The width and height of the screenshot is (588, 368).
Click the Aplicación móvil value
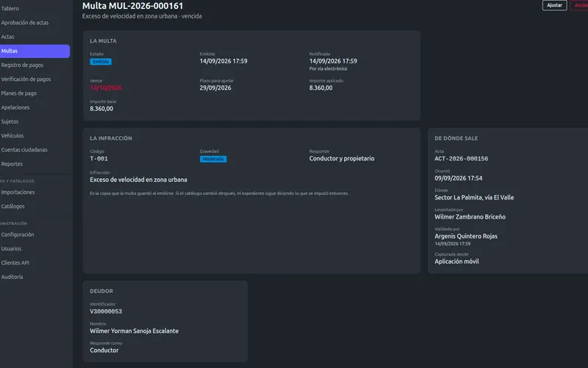pyautogui.click(x=456, y=262)
